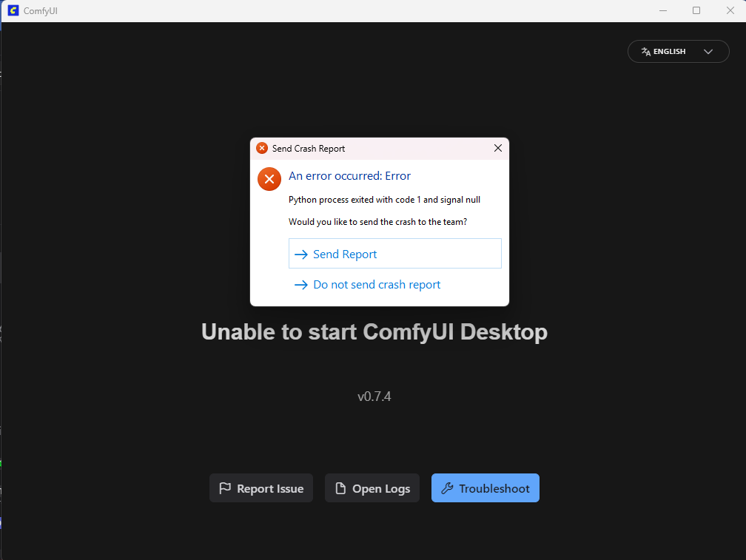Click the wrench icon on Troubleshoot
746x560 pixels.
(447, 488)
